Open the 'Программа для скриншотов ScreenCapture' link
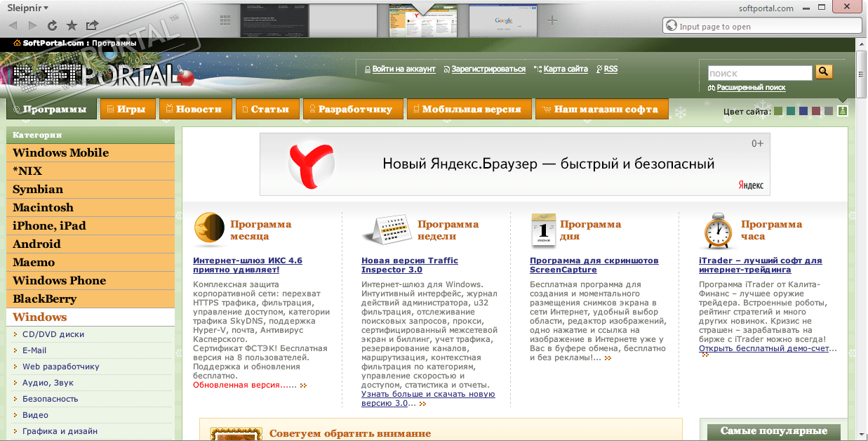This screenshot has height=441, width=868. tap(594, 265)
